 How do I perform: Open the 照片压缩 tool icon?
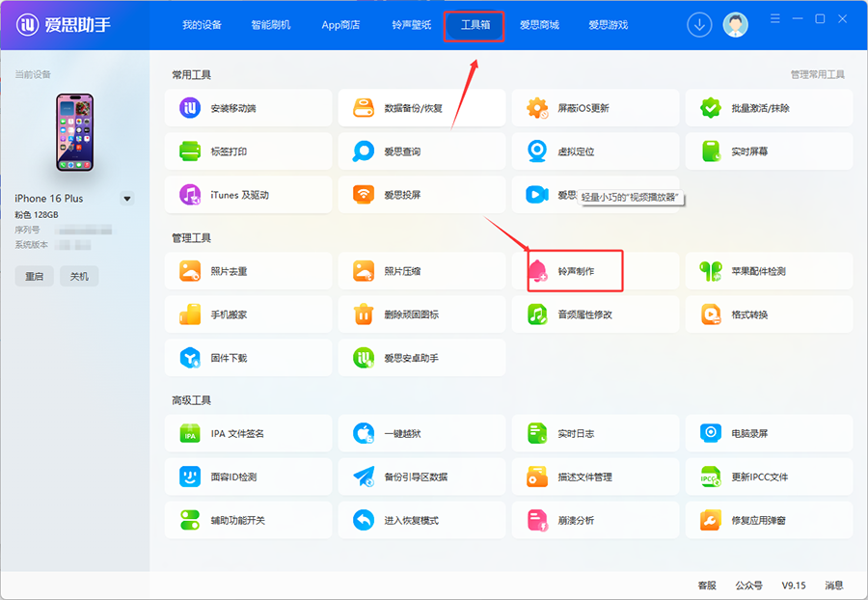(364, 271)
